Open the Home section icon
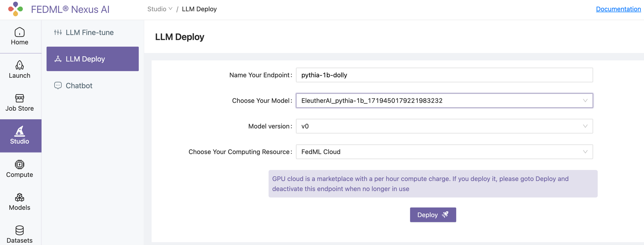Screen dimensions: 644x245 pyautogui.click(x=20, y=32)
